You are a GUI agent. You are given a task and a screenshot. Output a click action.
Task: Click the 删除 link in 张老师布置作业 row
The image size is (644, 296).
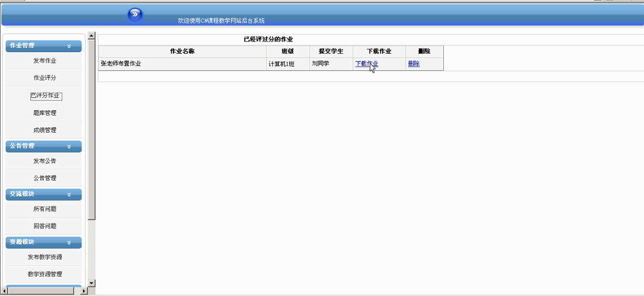(x=414, y=64)
